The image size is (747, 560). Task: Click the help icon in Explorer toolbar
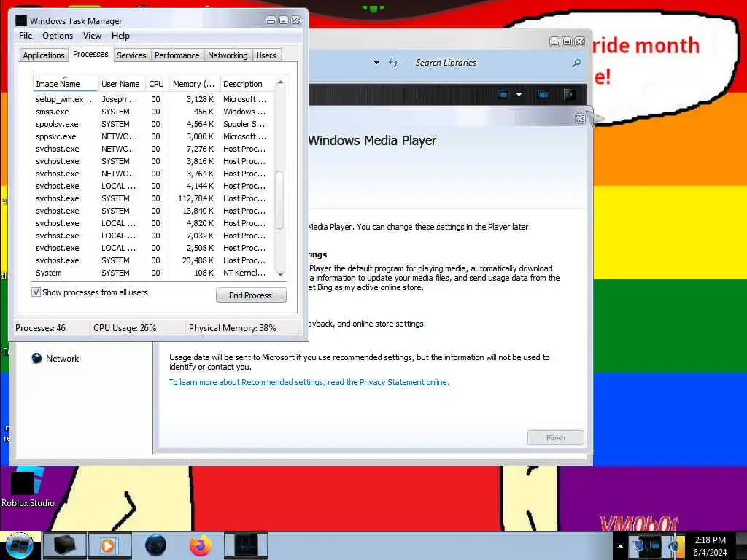coord(570,94)
